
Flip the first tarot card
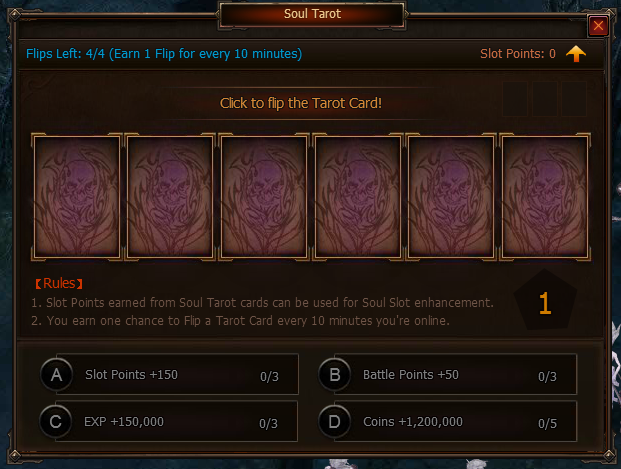pos(76,197)
